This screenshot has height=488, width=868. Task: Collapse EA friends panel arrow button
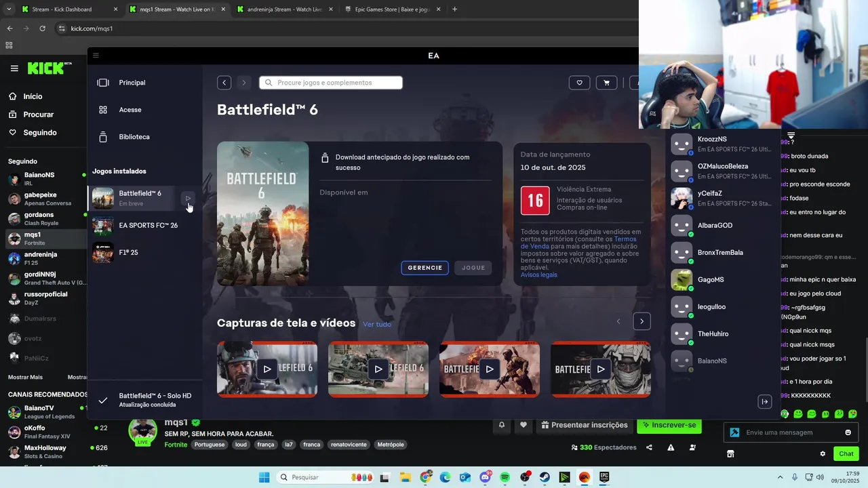764,401
